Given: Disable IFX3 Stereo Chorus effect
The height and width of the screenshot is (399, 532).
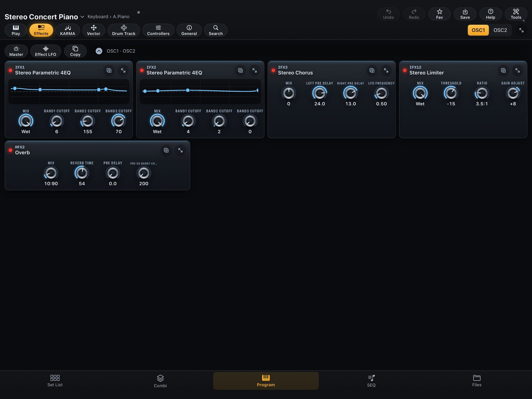Looking at the screenshot, I should tap(273, 70).
